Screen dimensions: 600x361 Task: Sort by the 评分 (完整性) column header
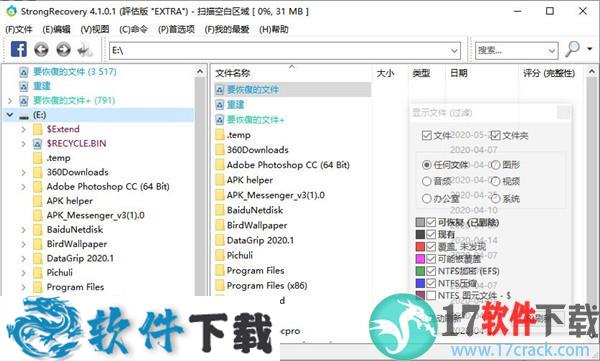click(549, 73)
